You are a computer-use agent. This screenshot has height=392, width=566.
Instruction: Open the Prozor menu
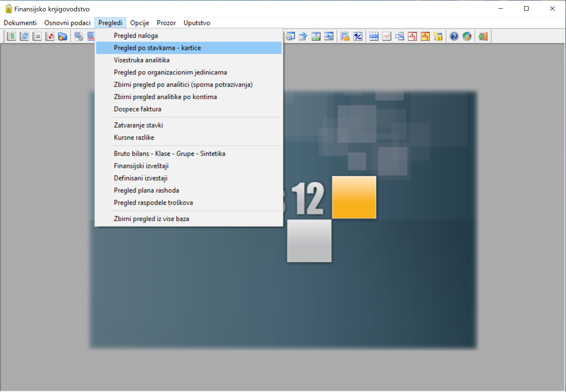166,23
